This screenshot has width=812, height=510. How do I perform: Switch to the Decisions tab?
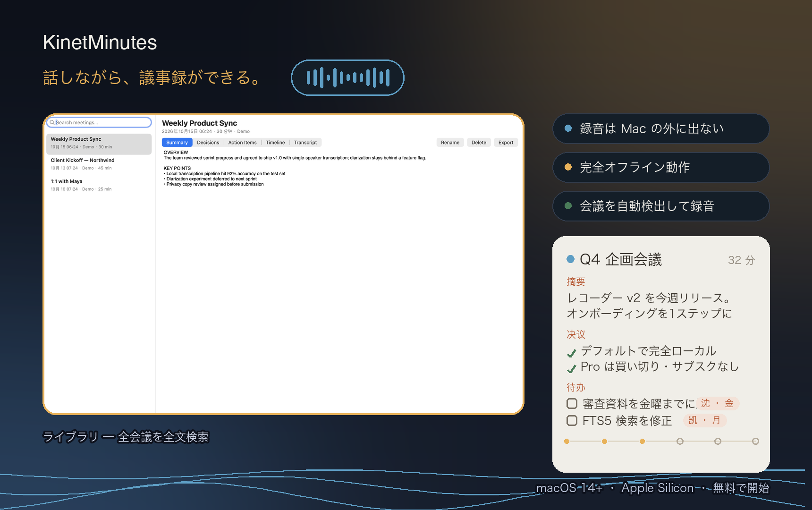pyautogui.click(x=208, y=142)
